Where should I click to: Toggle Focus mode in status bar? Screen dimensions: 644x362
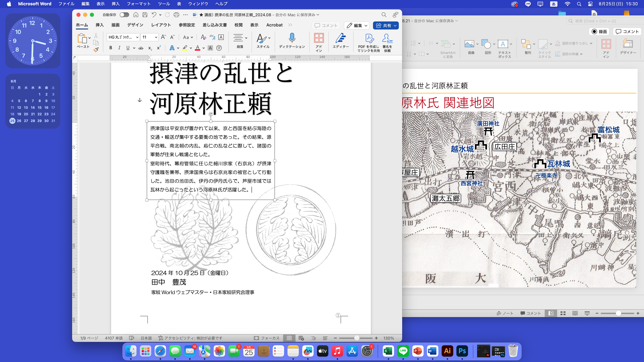(266, 338)
